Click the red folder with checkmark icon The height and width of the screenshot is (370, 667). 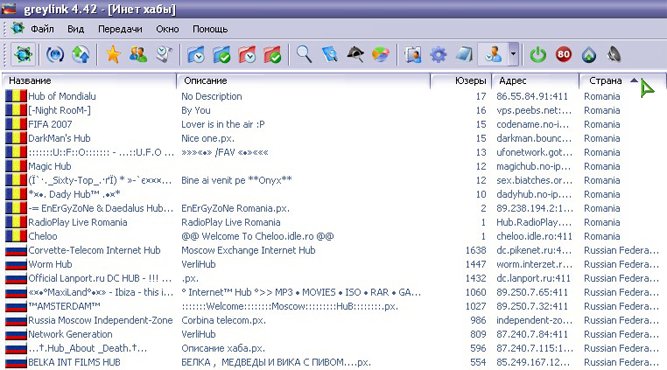click(273, 54)
